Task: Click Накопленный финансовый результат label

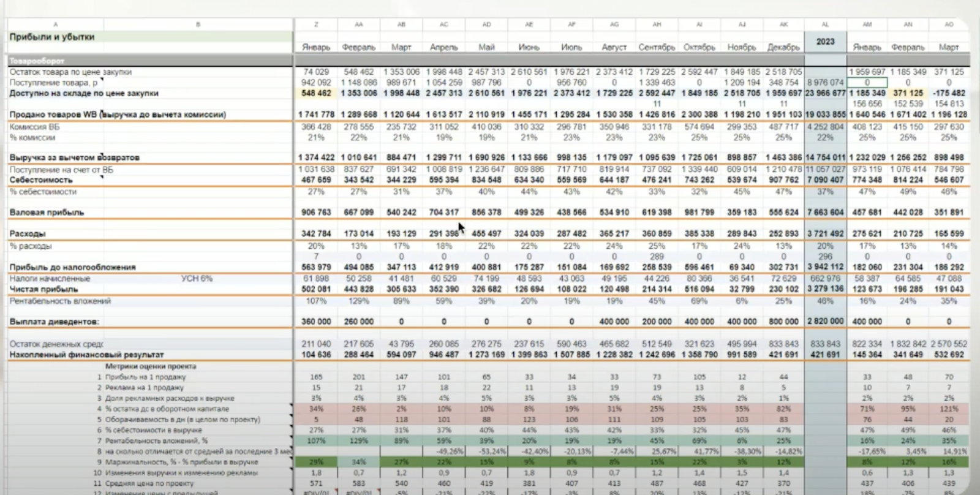Action: [86, 355]
